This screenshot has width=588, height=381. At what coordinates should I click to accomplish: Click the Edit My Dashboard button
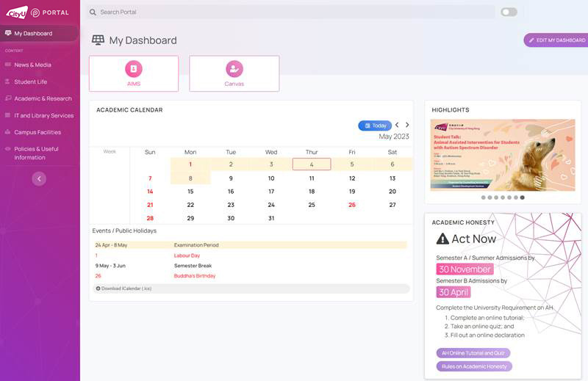coord(556,40)
